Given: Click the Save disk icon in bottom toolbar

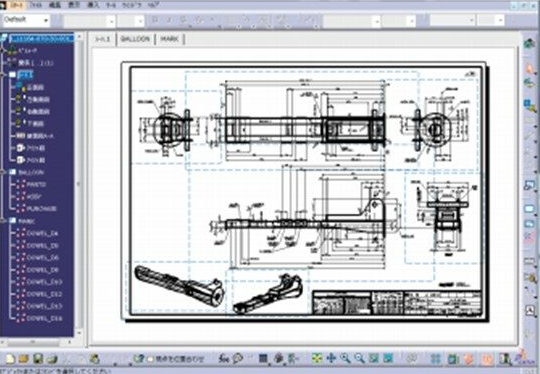Looking at the screenshot, I should (x=38, y=359).
